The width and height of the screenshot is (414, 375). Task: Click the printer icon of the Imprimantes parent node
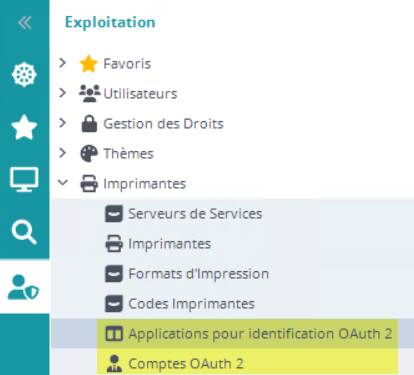(89, 184)
